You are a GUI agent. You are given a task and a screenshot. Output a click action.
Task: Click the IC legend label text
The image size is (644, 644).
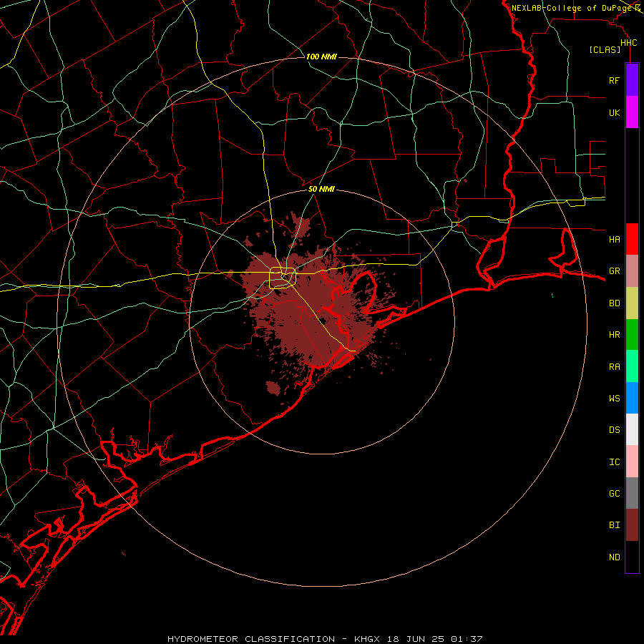pyautogui.click(x=614, y=462)
